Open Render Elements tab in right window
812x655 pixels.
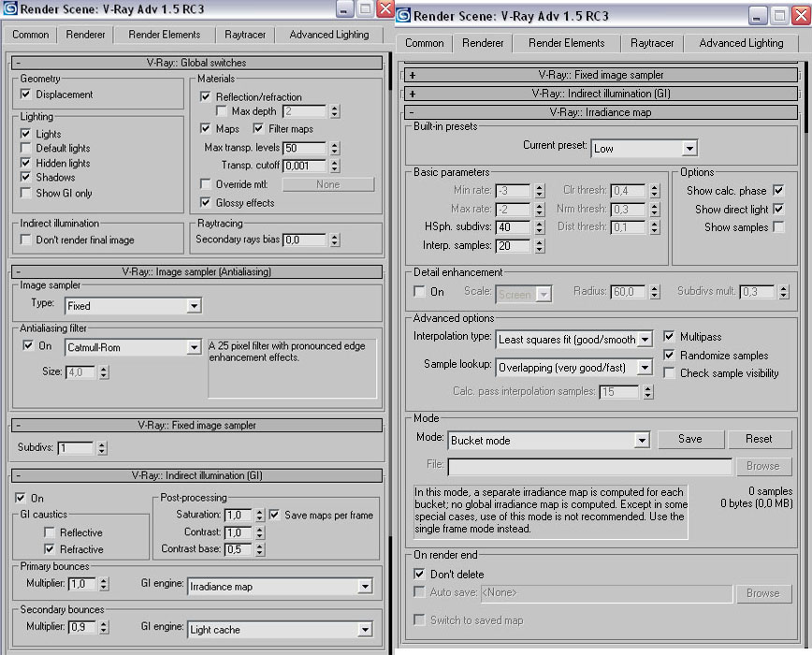(567, 43)
